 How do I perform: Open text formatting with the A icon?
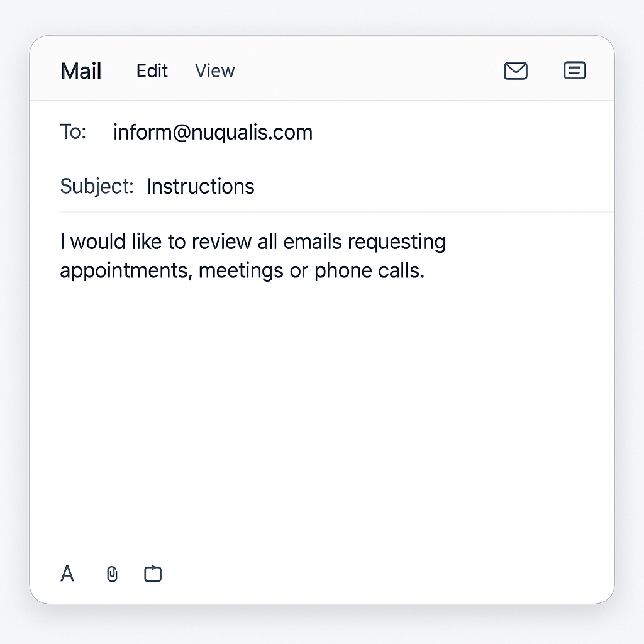[67, 574]
